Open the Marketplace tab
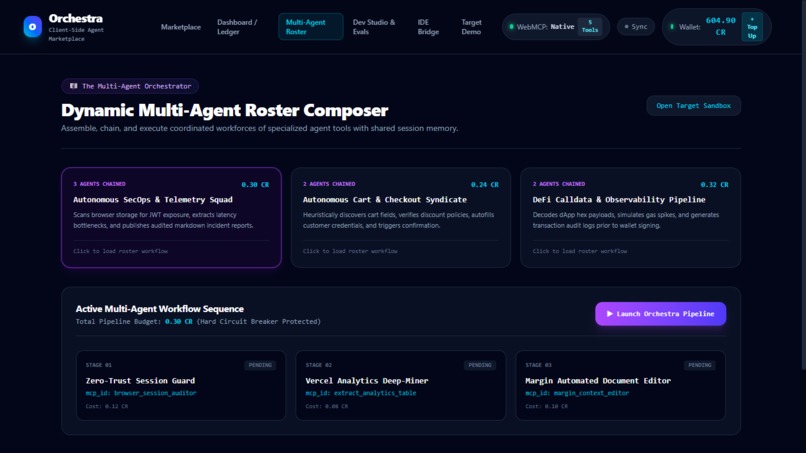This screenshot has width=806, height=453. coord(181,27)
